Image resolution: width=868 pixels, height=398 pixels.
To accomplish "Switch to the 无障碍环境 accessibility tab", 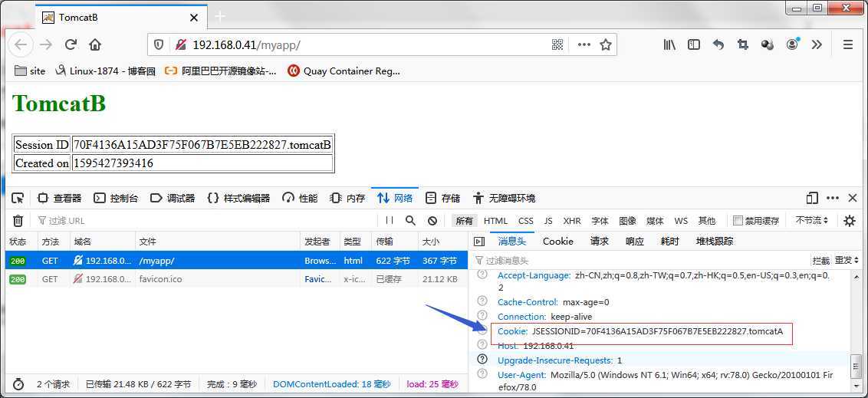I will [505, 198].
